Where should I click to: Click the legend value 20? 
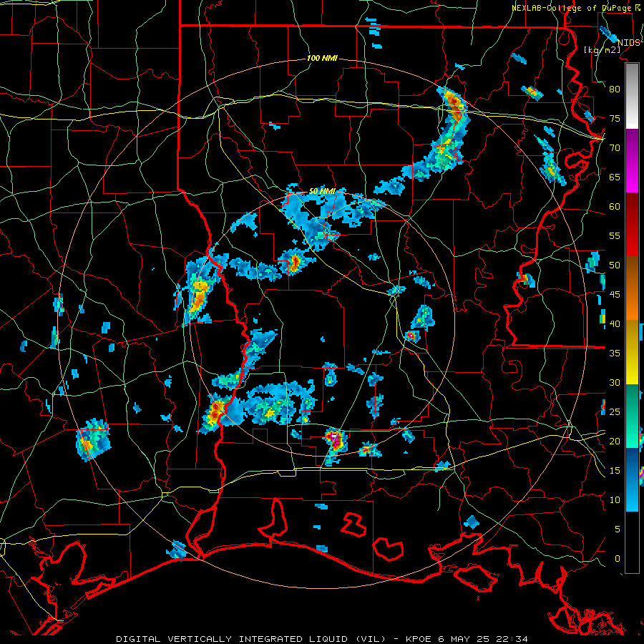[615, 441]
